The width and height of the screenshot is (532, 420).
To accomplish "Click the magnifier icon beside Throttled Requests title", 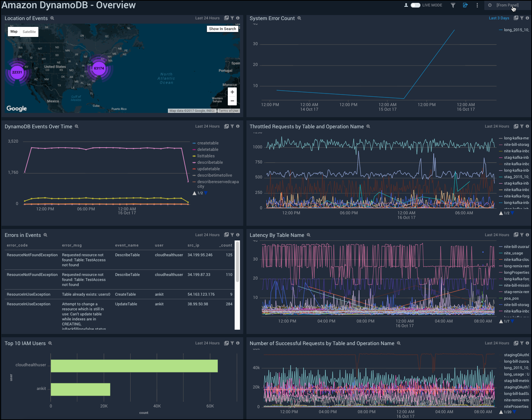I will (x=368, y=126).
